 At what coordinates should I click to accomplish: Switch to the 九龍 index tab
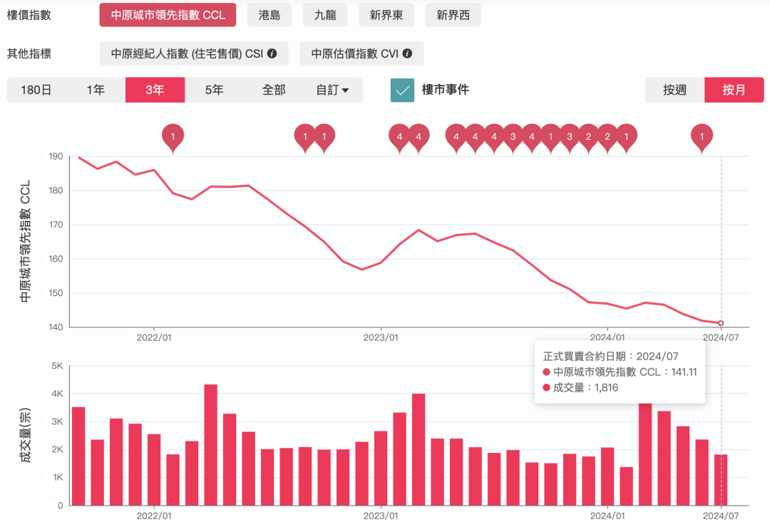point(325,15)
